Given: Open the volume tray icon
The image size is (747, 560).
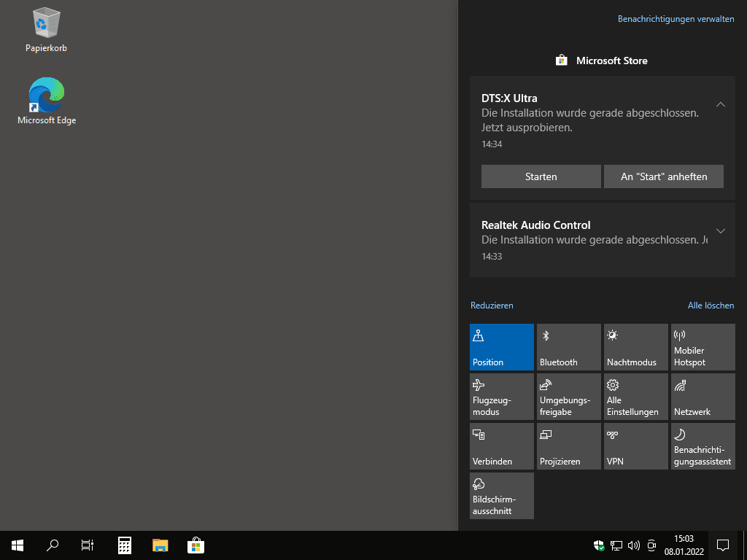Looking at the screenshot, I should tap(634, 545).
